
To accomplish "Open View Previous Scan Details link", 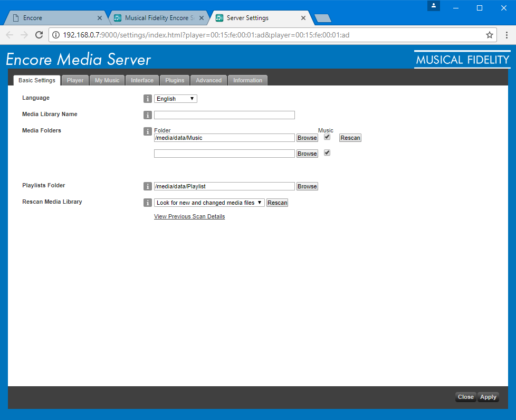I will (189, 216).
